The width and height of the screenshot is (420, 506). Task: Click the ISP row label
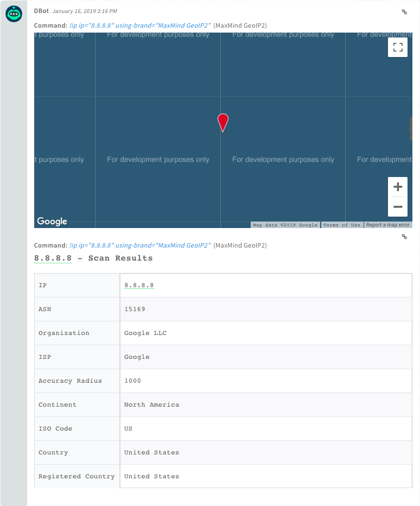coord(45,357)
